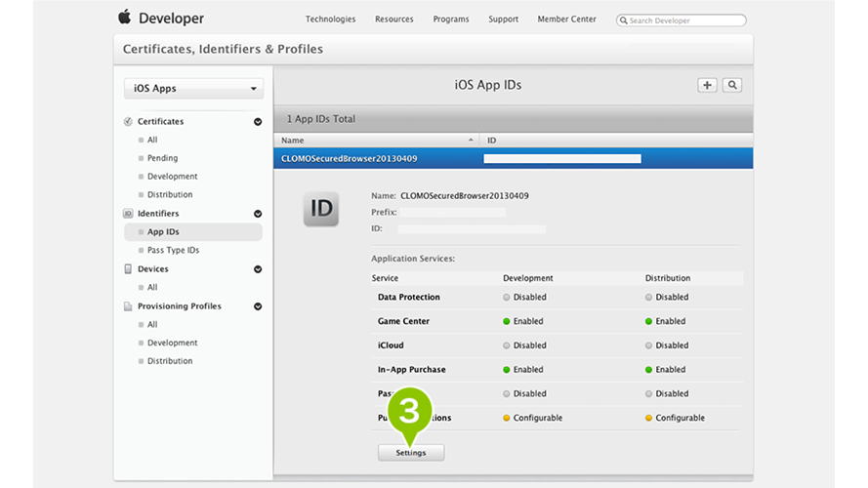Open the Resources menu
Viewport: 868px width, 488px height.
[394, 19]
